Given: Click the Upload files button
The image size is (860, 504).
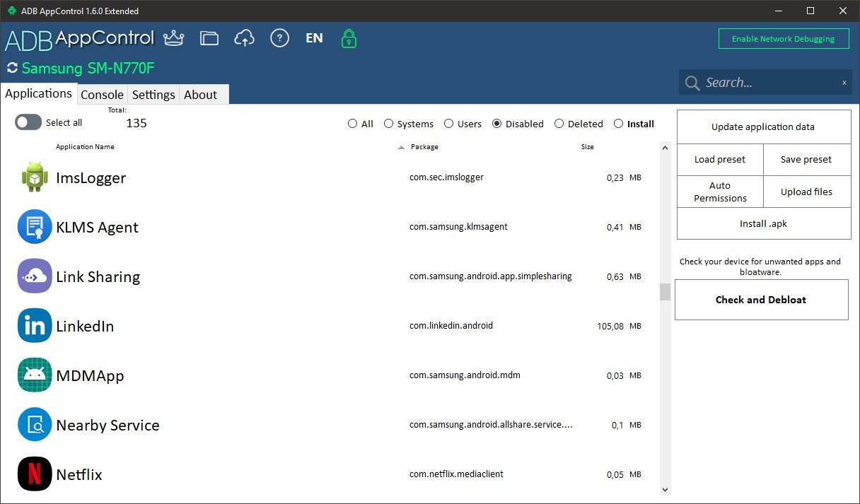Looking at the screenshot, I should point(806,192).
